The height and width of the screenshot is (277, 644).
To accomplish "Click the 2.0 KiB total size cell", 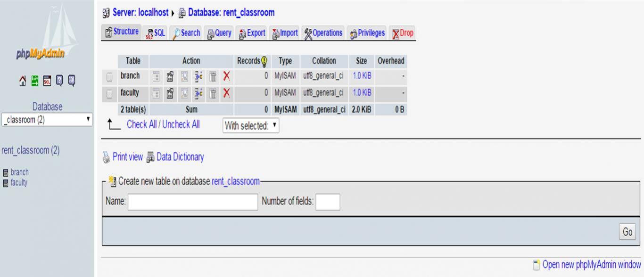I will [361, 109].
